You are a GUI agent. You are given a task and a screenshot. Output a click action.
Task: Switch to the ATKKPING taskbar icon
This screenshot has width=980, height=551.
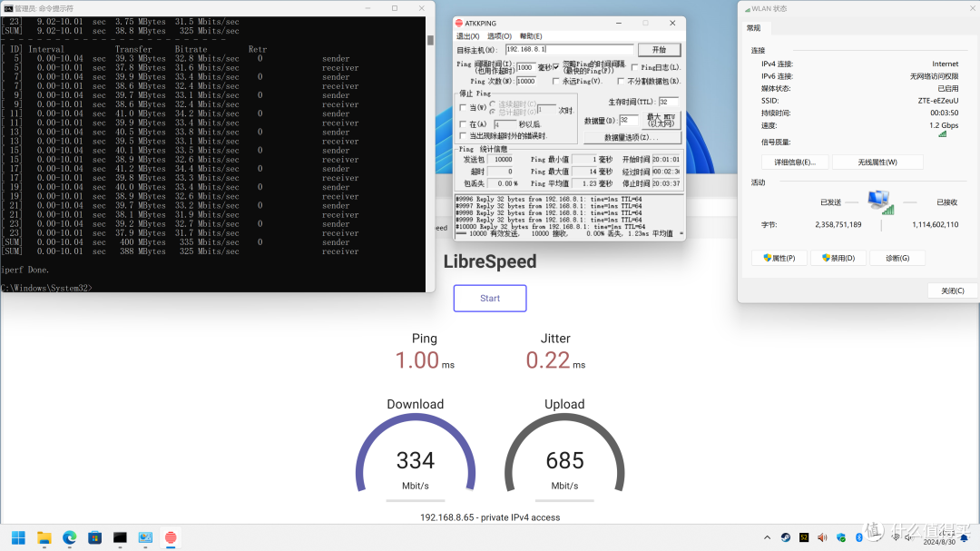click(171, 537)
